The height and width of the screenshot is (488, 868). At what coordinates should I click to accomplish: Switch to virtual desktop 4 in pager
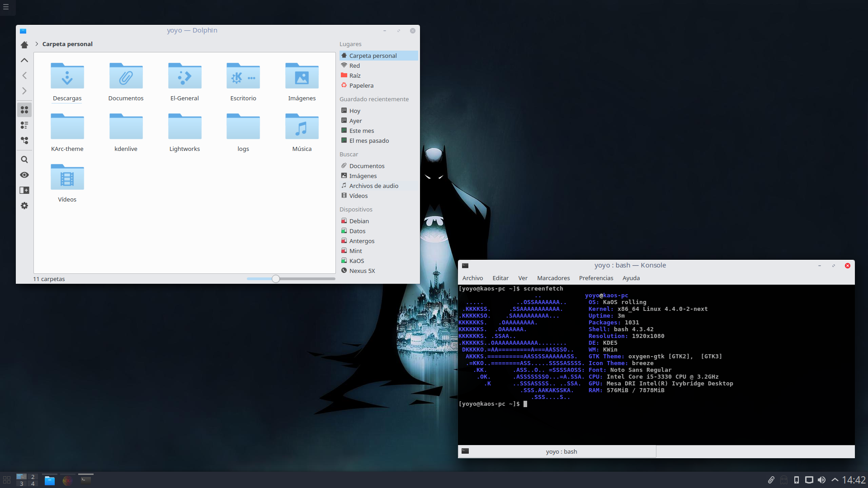[33, 483]
